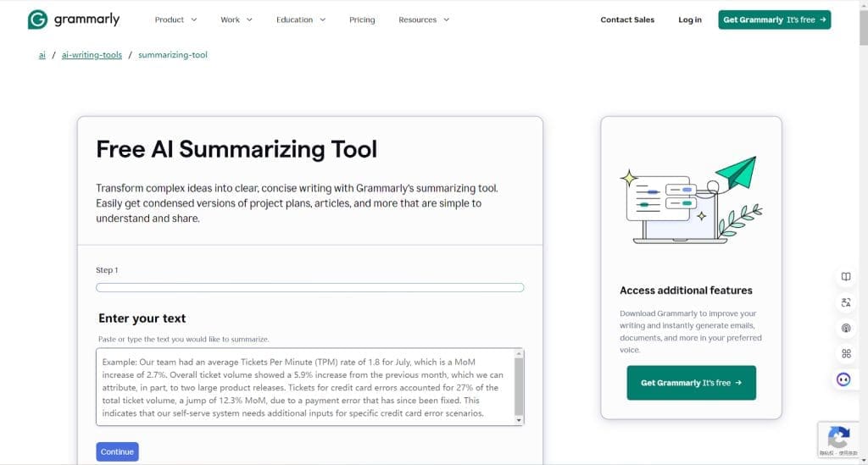
Task: Click the text area scrollbar up arrow
Action: click(x=519, y=354)
